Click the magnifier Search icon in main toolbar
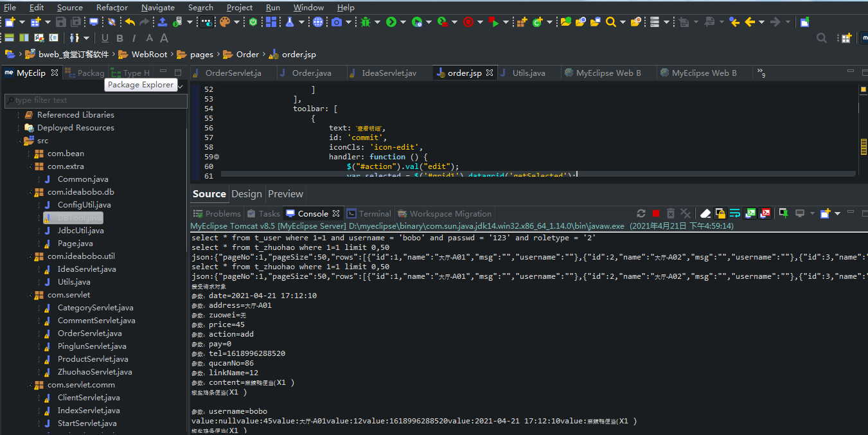The width and height of the screenshot is (868, 435). coord(611,22)
